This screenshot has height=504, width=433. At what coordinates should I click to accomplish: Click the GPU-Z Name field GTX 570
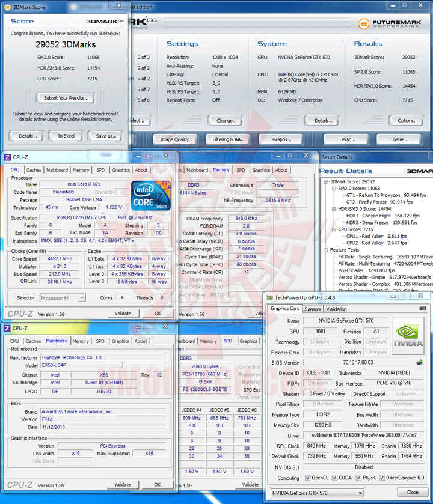[346, 321]
